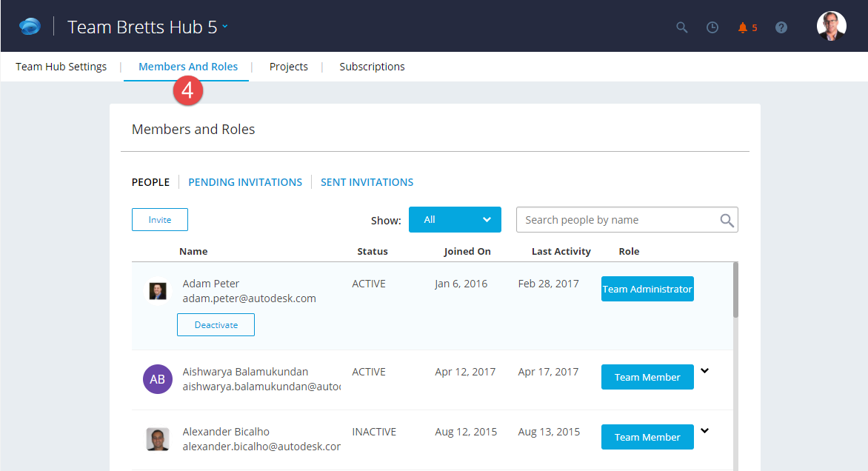
Task: Click the magnifier inside the people search box
Action: pos(726,219)
